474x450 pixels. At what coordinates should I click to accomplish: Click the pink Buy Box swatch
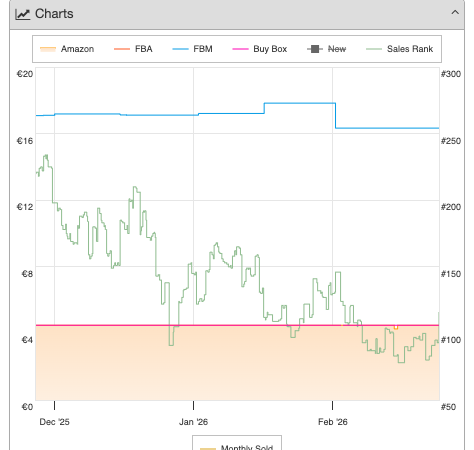tap(240, 49)
